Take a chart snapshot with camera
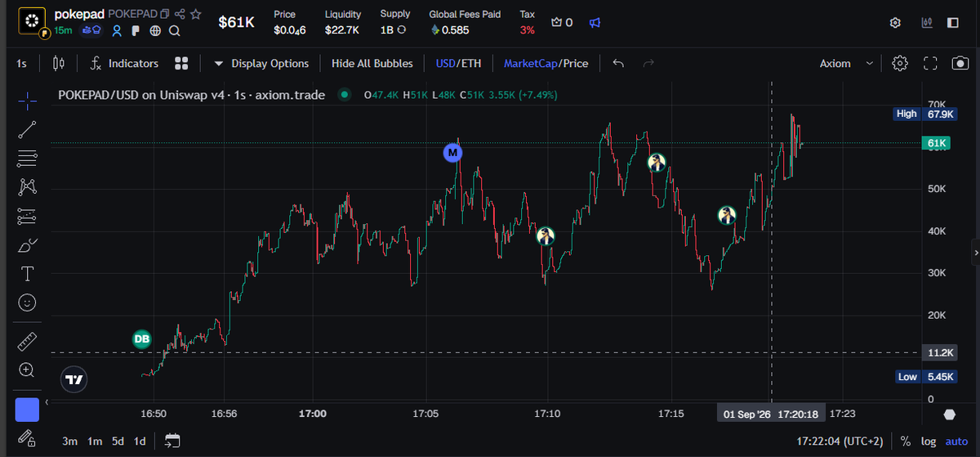The width and height of the screenshot is (980, 457). coord(960,63)
